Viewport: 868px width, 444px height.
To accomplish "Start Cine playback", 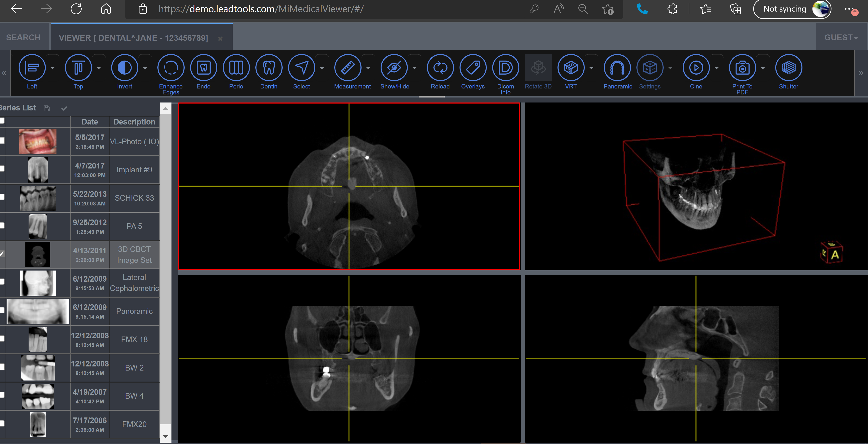I will [696, 68].
